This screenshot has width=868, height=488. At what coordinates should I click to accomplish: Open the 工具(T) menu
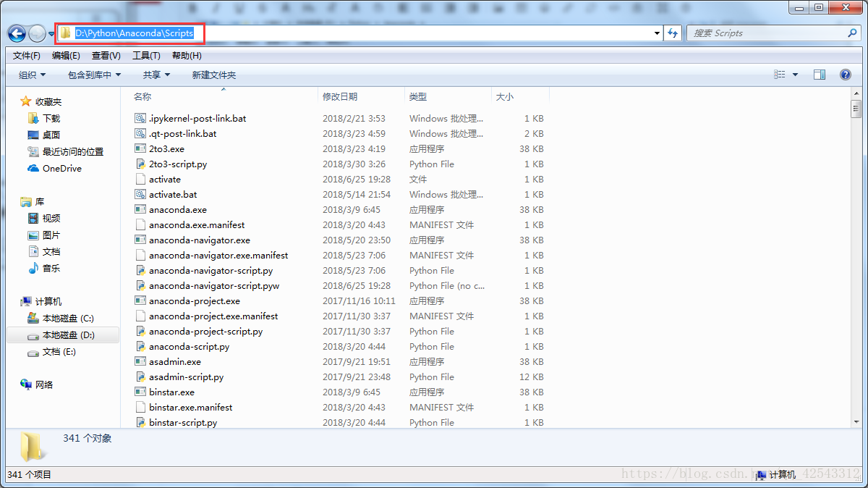[146, 56]
